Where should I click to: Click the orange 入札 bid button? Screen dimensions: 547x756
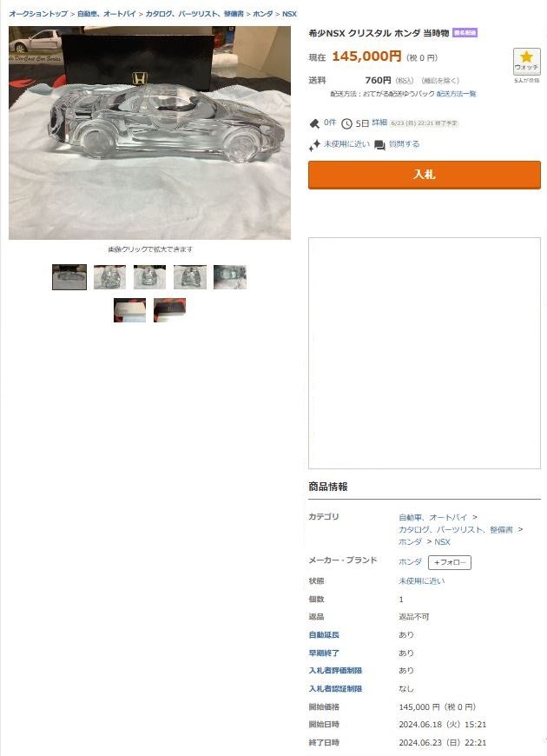[x=424, y=175]
